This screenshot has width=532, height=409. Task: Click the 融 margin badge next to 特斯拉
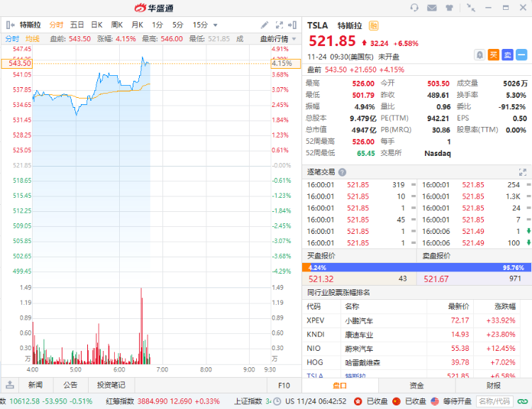[374, 26]
